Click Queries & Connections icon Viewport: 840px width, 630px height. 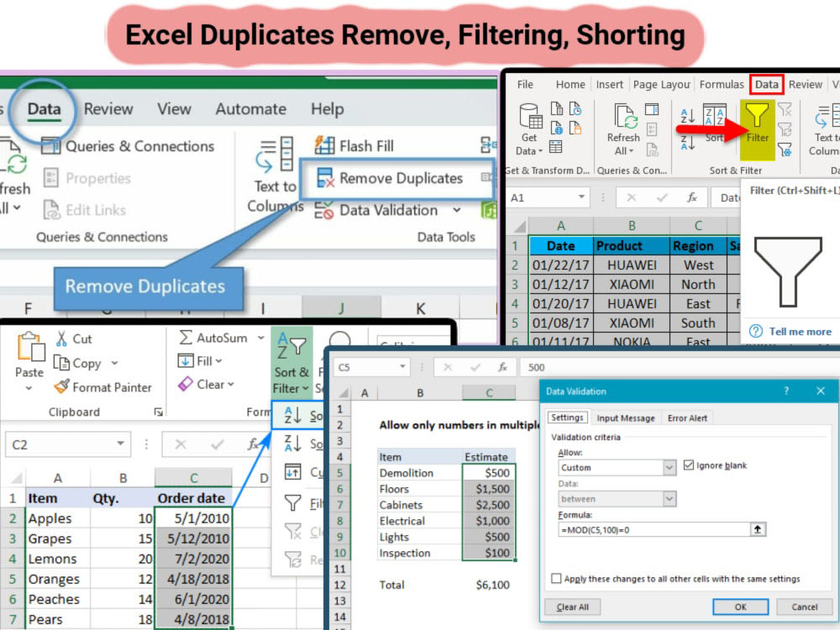pyautogui.click(x=51, y=145)
